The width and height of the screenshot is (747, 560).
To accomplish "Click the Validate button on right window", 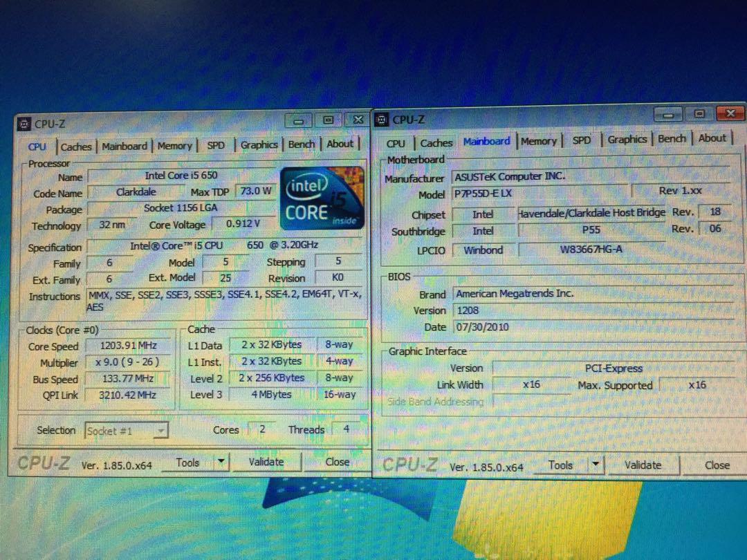I will click(643, 465).
